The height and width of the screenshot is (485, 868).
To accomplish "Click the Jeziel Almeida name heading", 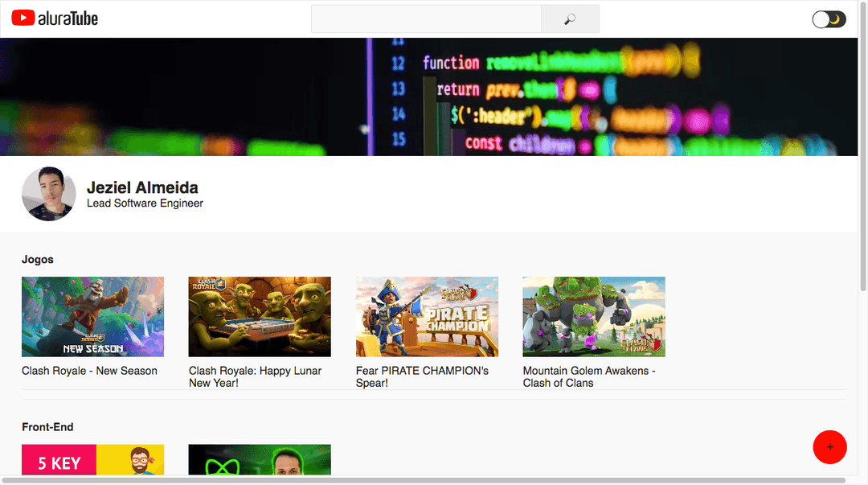I will click(x=142, y=187).
